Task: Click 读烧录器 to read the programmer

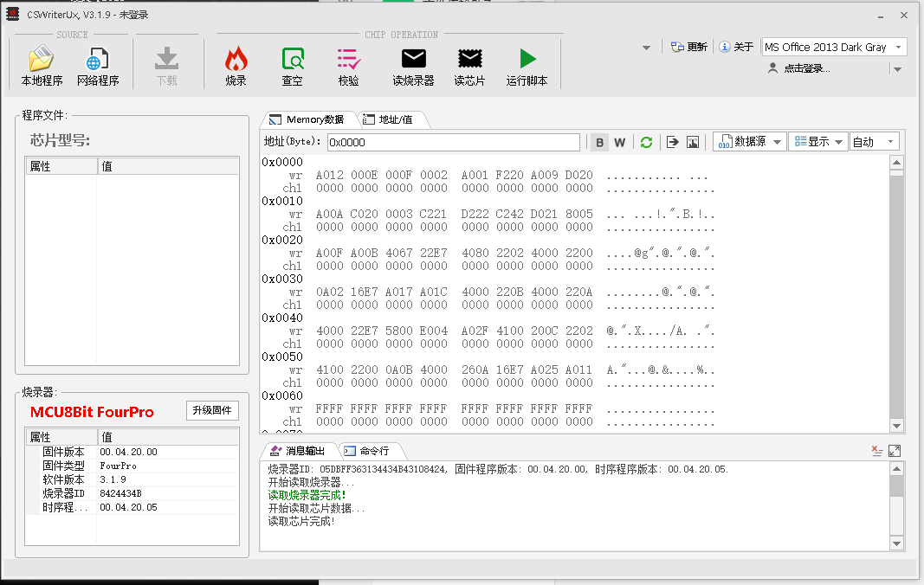Action: point(413,66)
